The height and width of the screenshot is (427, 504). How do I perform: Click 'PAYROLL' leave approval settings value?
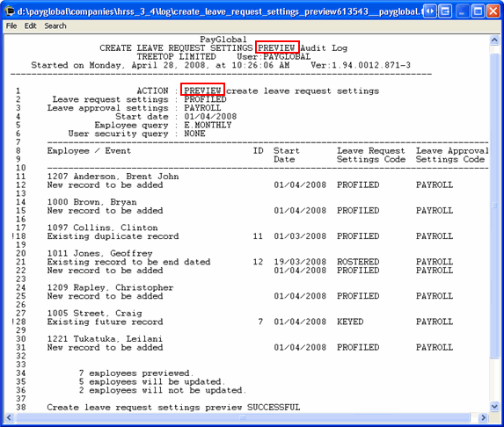[202, 108]
